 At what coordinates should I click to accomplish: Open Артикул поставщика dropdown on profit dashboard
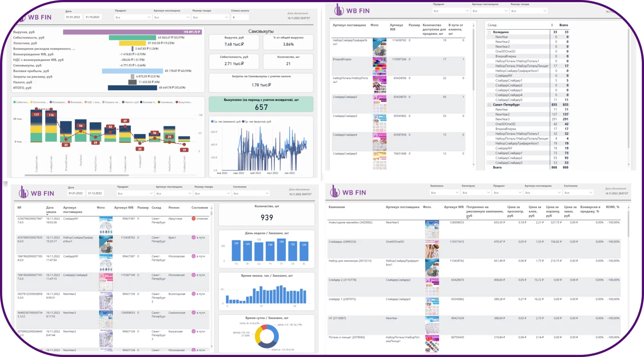coord(171,17)
